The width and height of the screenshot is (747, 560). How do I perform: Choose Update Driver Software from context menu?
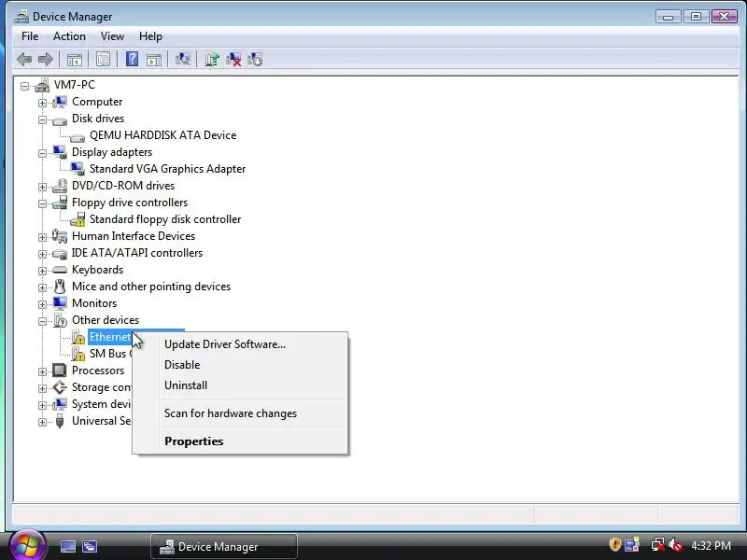pos(240,344)
